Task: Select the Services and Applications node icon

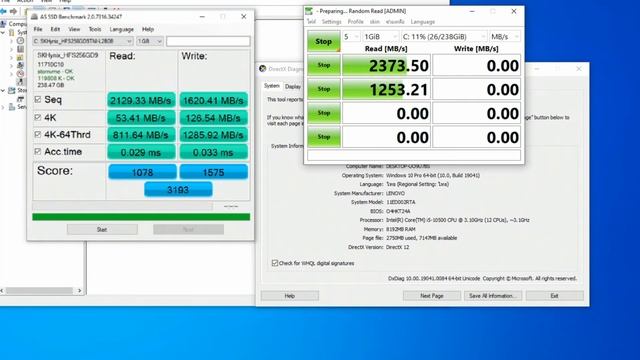Action: pos(12,107)
